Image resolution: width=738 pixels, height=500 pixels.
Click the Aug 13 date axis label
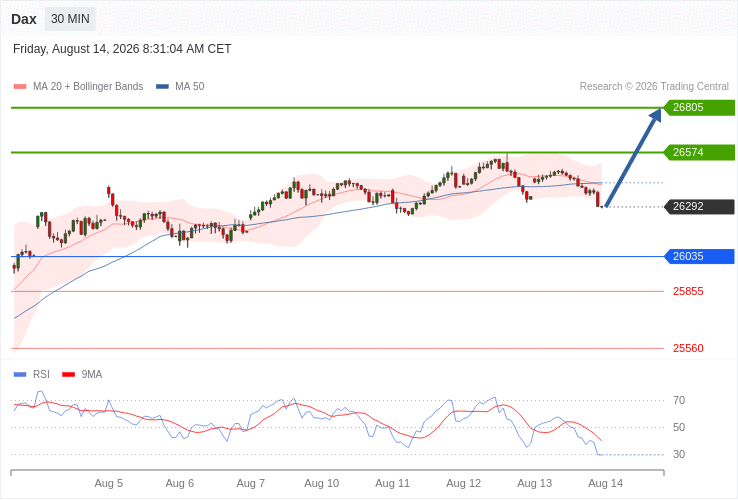[x=535, y=484]
